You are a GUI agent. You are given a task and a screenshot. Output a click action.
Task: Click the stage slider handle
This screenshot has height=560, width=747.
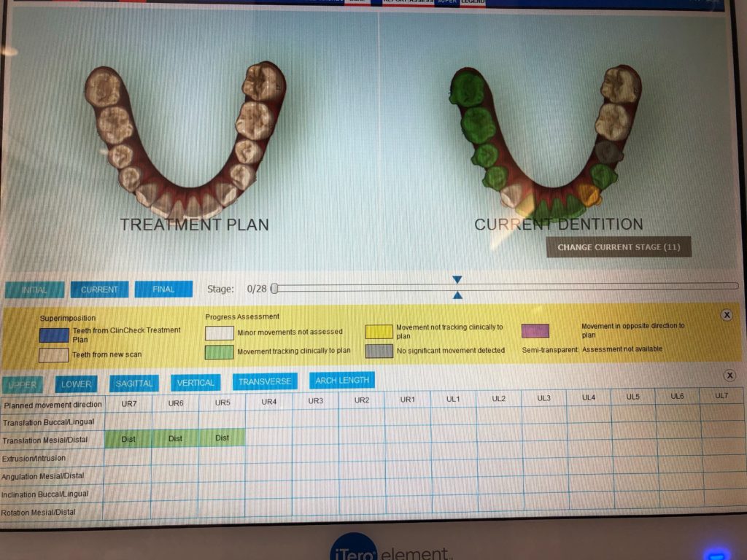(274, 289)
